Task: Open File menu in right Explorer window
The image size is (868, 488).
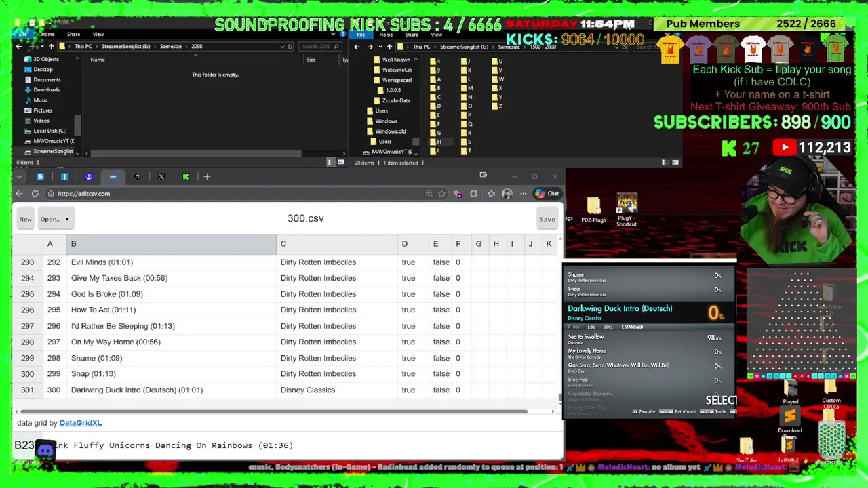Action: click(x=361, y=35)
